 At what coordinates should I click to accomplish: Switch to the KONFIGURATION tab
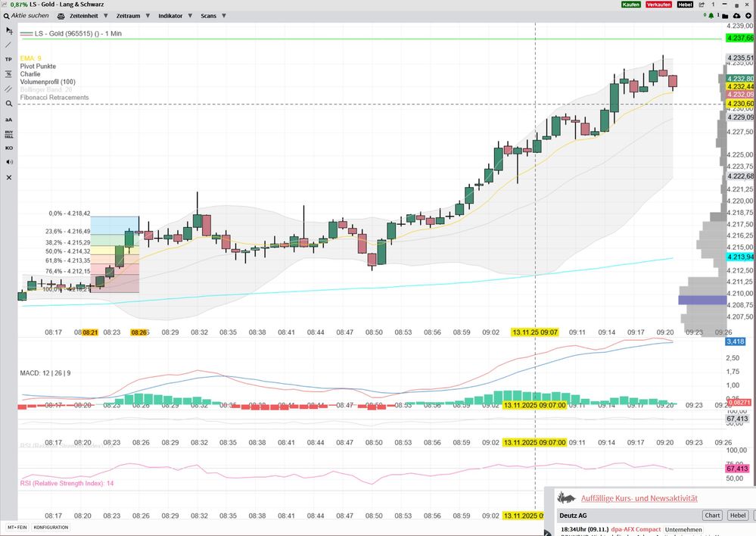(51, 527)
